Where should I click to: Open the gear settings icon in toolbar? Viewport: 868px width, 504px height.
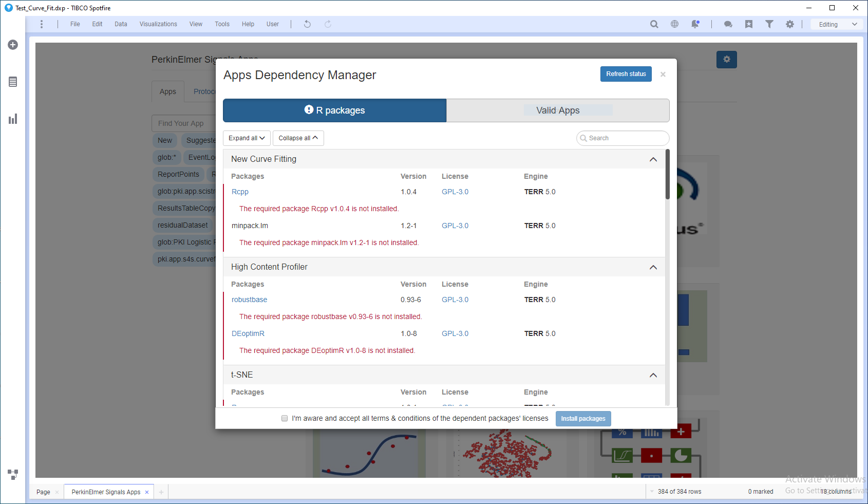point(789,24)
